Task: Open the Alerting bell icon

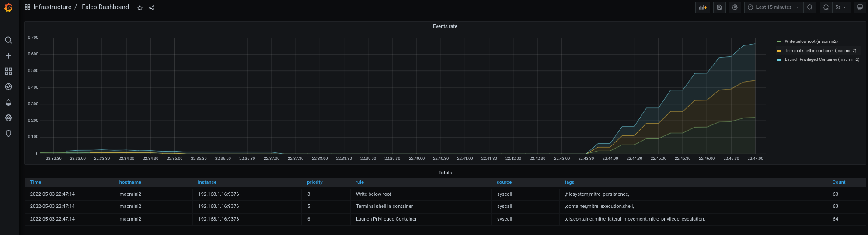Action: 8,103
